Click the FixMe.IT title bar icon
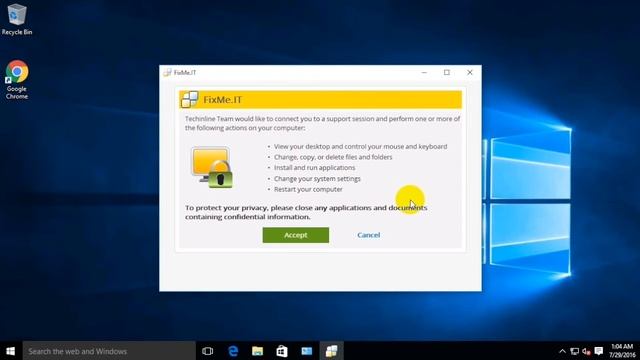Screen dimensions: 640x360 click(x=167, y=72)
